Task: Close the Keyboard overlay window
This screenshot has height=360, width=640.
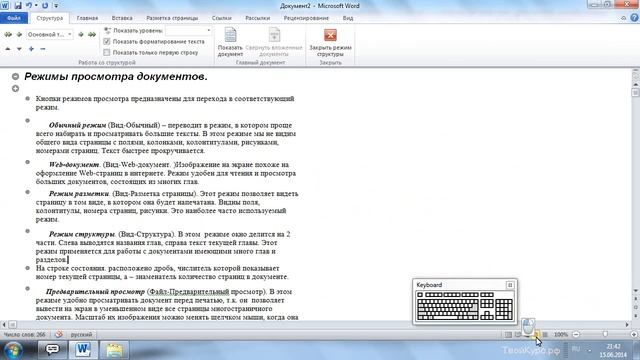Action: (x=510, y=285)
